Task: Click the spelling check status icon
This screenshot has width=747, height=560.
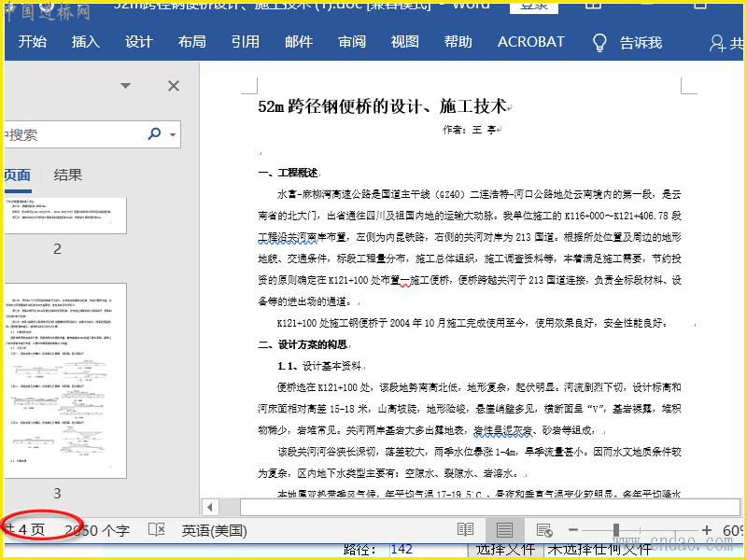Action: click(157, 530)
